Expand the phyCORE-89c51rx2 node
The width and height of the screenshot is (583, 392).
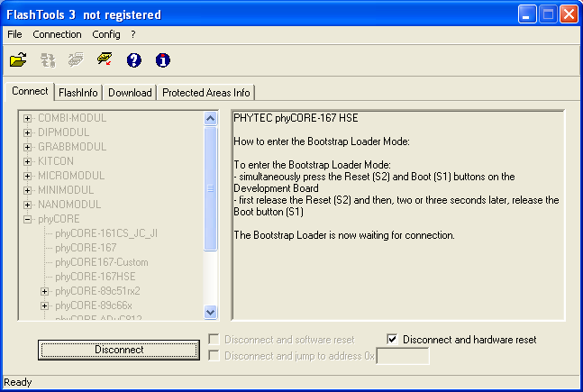point(44,291)
